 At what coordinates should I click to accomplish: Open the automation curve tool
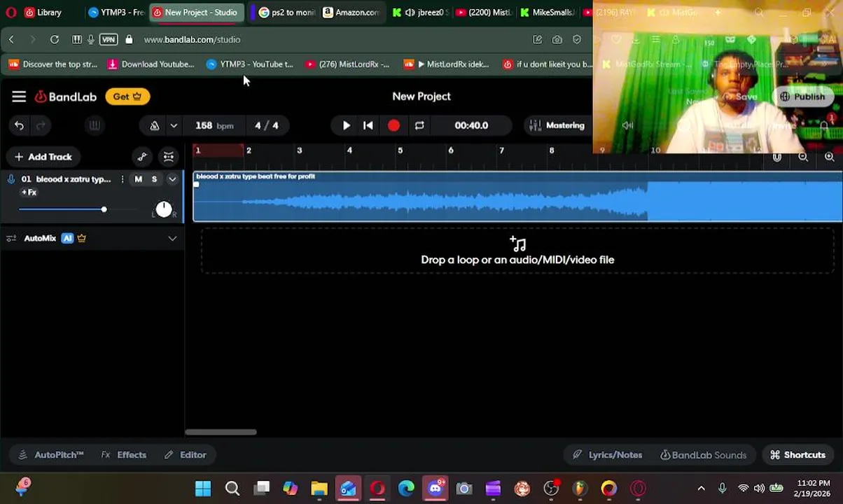click(x=142, y=157)
